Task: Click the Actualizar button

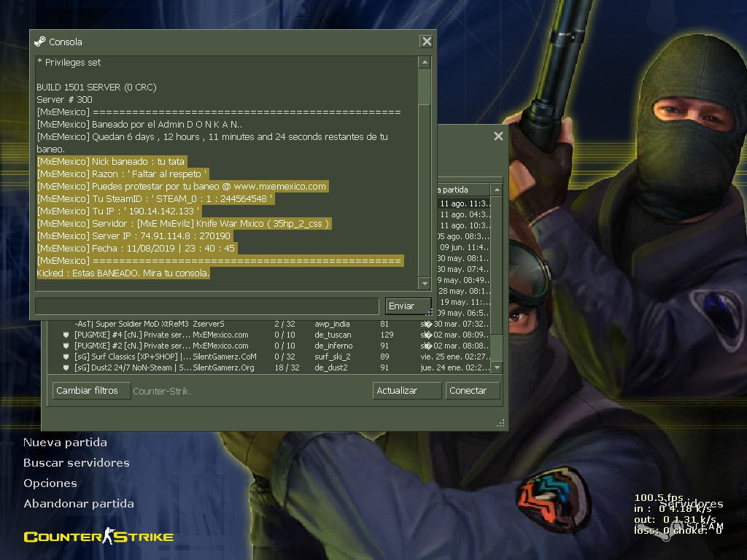Action: click(x=407, y=391)
